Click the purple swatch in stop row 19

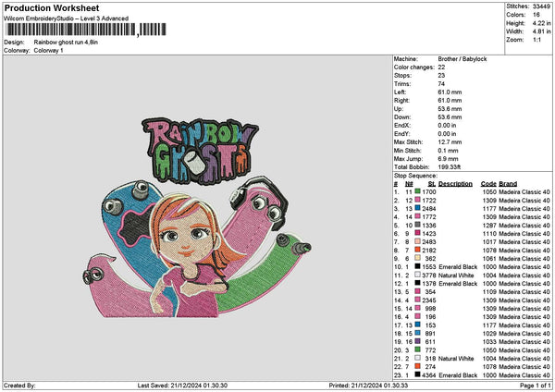tap(418, 341)
